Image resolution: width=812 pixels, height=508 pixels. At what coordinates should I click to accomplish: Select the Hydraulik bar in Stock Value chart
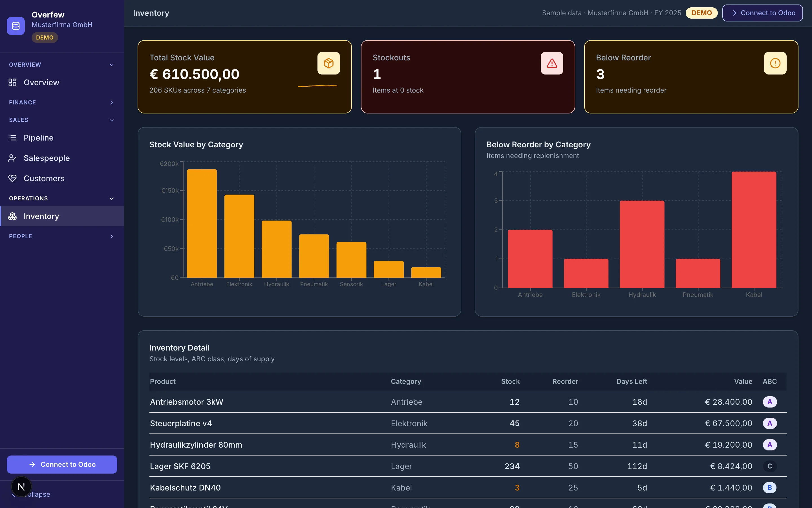[277, 249]
